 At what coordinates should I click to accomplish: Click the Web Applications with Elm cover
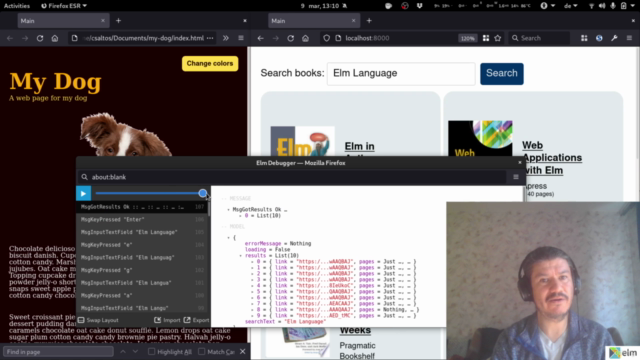[x=480, y=138]
